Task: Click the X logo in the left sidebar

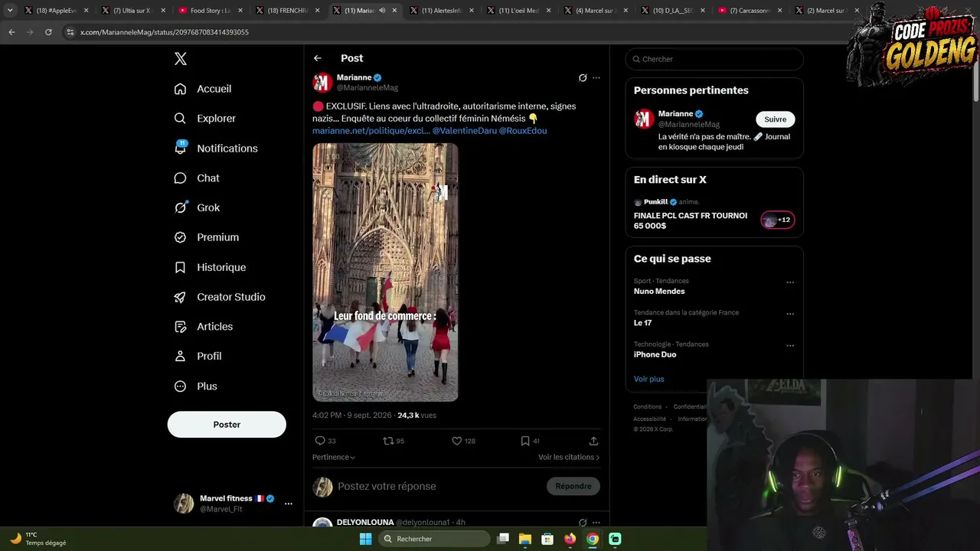Action: pyautogui.click(x=181, y=59)
